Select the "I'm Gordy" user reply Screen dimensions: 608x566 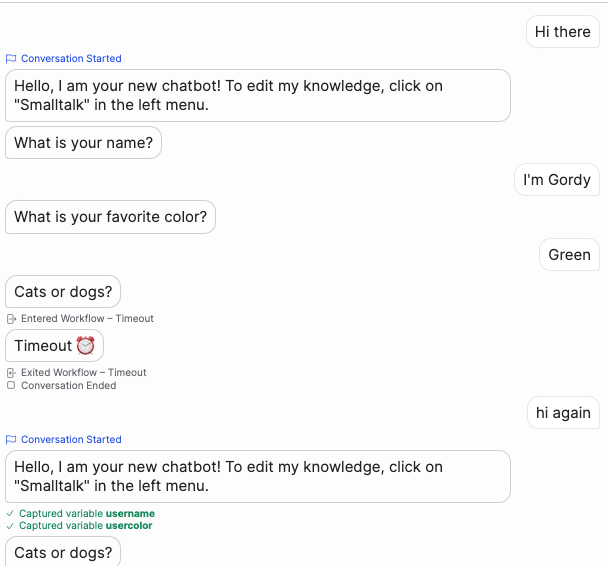pos(557,180)
